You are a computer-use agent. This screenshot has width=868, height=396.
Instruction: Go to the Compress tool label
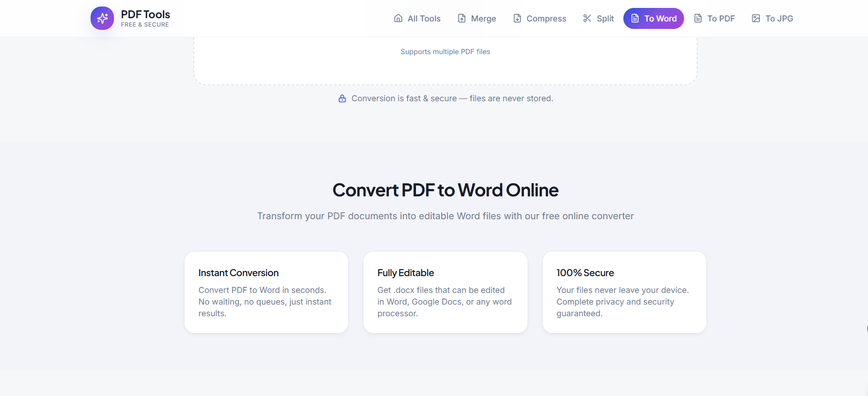(x=546, y=19)
